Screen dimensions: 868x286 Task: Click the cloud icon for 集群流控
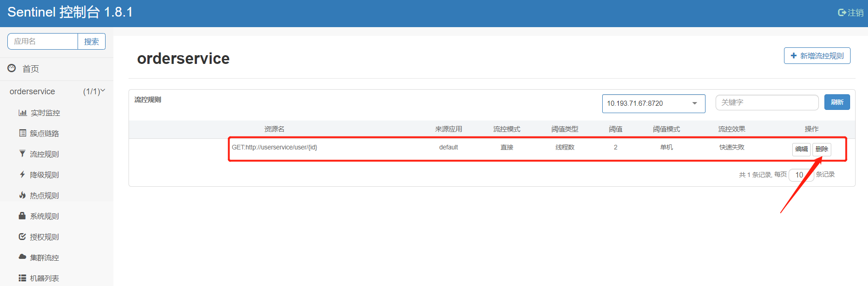(22, 257)
